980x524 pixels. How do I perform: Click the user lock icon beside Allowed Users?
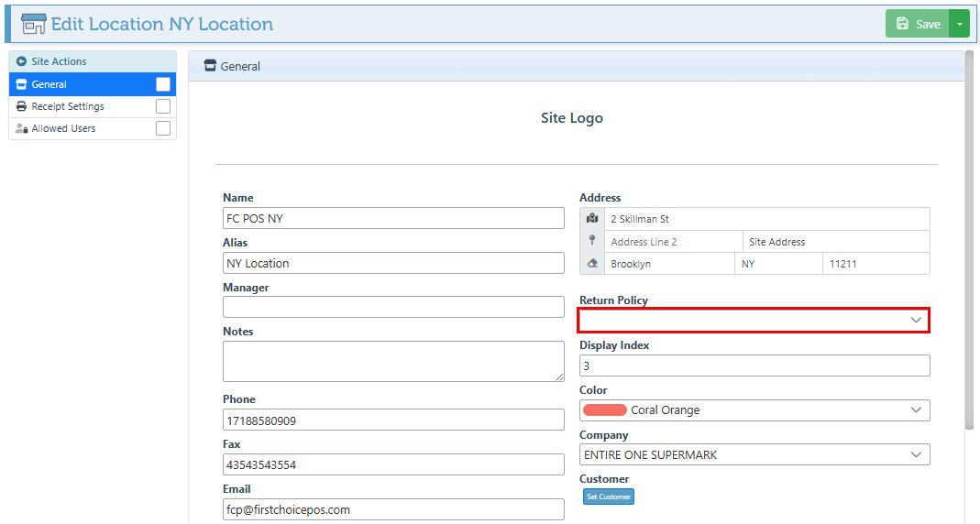point(21,128)
